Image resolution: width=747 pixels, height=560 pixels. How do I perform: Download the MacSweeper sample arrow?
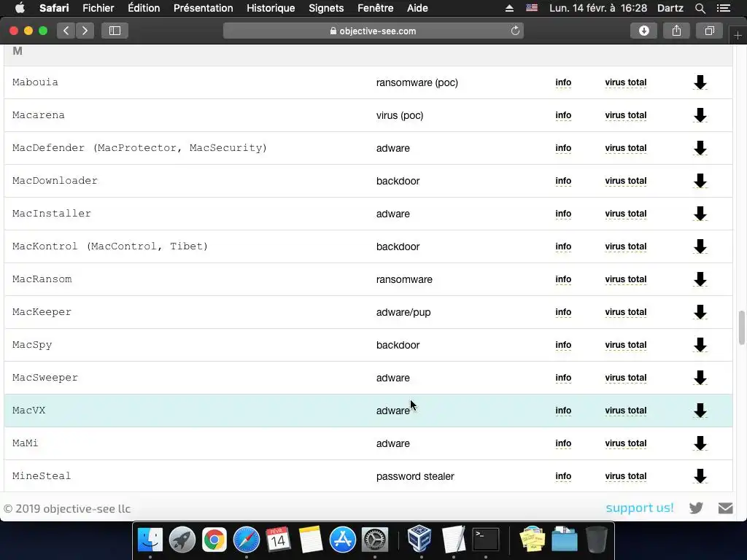(700, 378)
